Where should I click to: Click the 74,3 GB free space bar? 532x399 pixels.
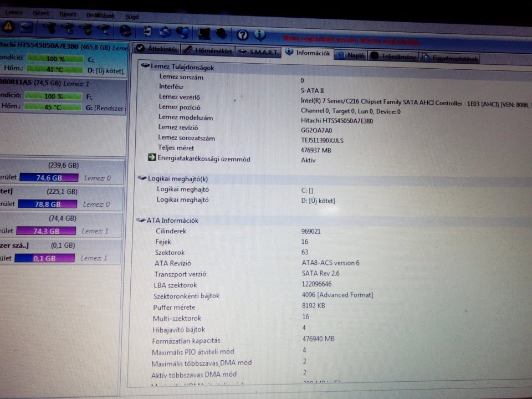[x=46, y=231]
